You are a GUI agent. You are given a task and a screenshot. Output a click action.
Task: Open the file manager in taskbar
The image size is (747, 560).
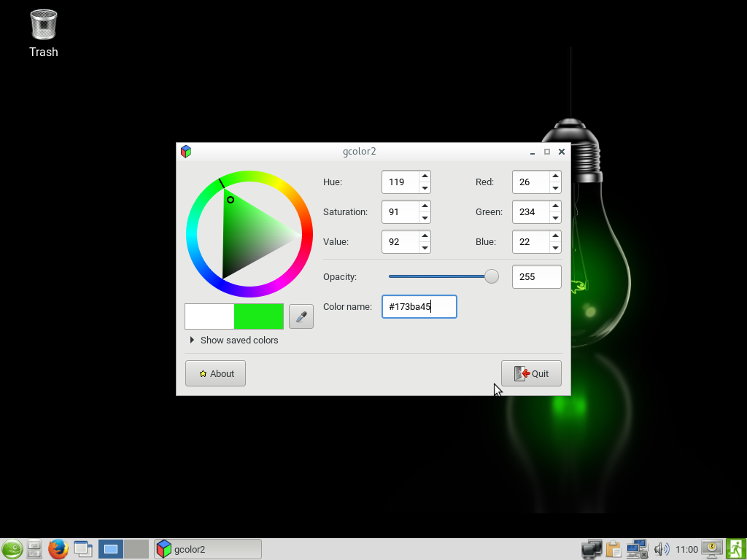tap(34, 549)
